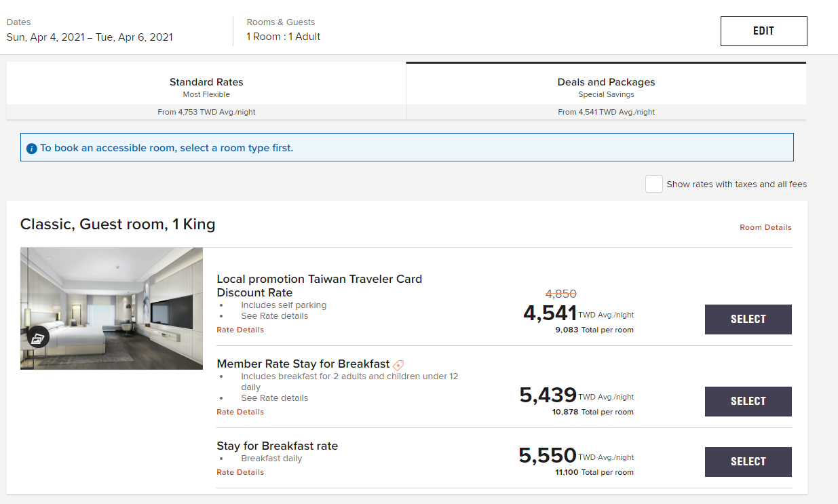Open Rate Details for Taiwan Traveler Card rate
Image resolution: width=838 pixels, height=504 pixels.
tap(240, 330)
